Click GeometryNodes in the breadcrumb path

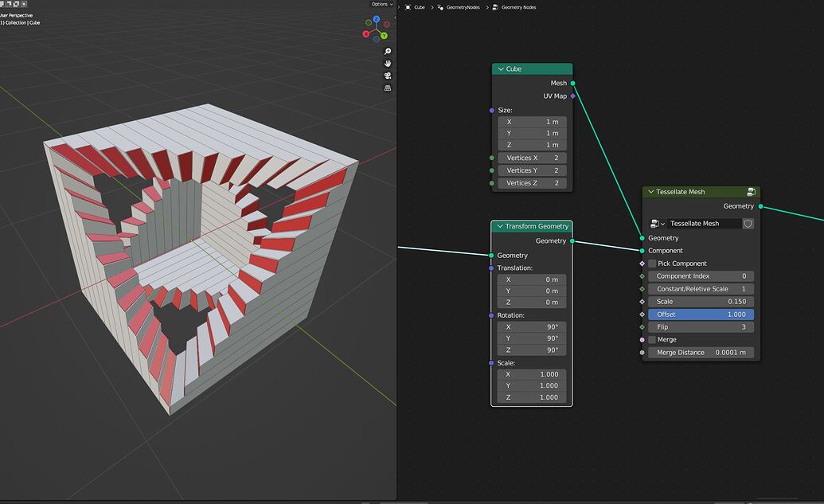(463, 7)
